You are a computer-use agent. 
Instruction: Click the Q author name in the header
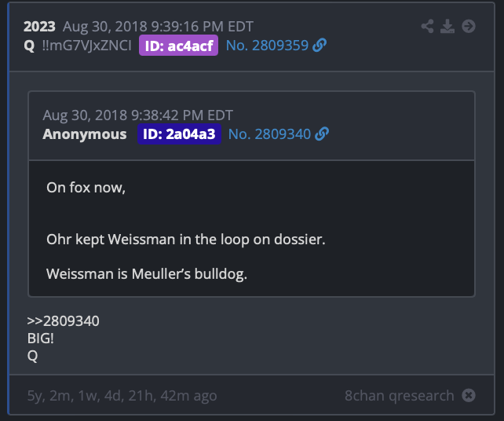pos(29,46)
